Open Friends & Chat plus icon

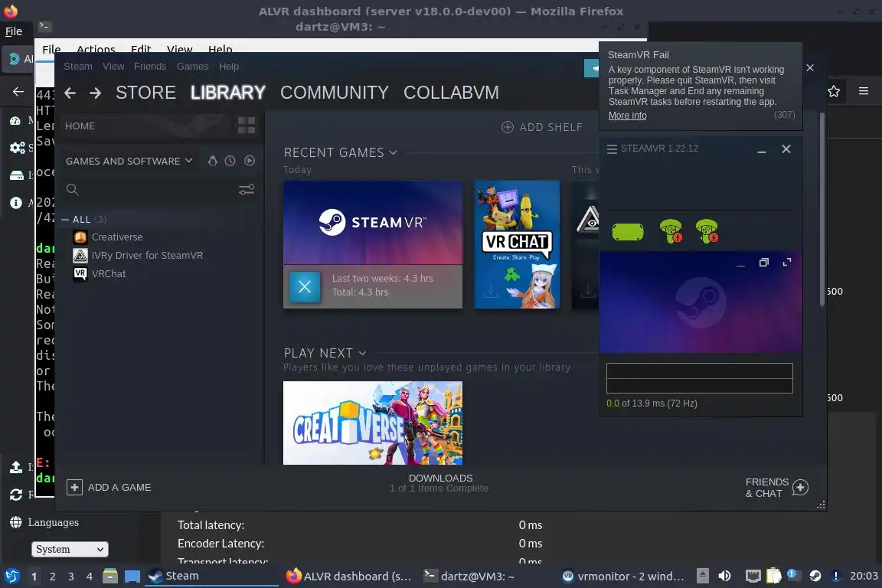800,487
